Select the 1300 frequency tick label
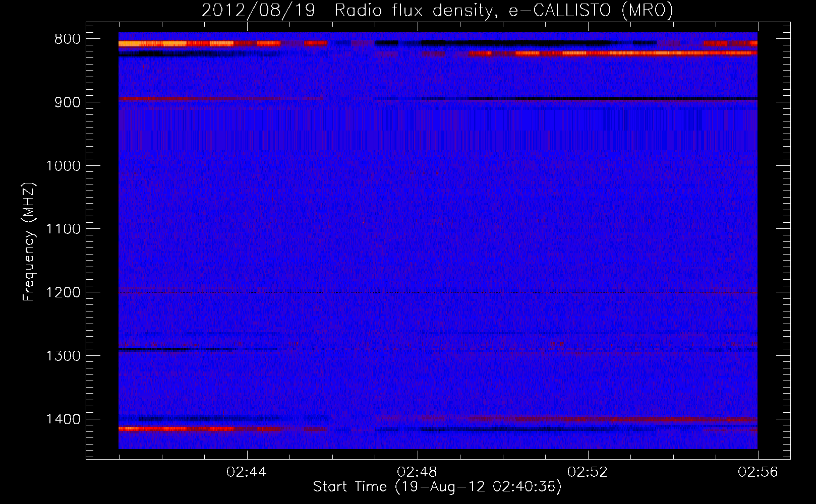Image resolution: width=816 pixels, height=504 pixels. point(63,356)
